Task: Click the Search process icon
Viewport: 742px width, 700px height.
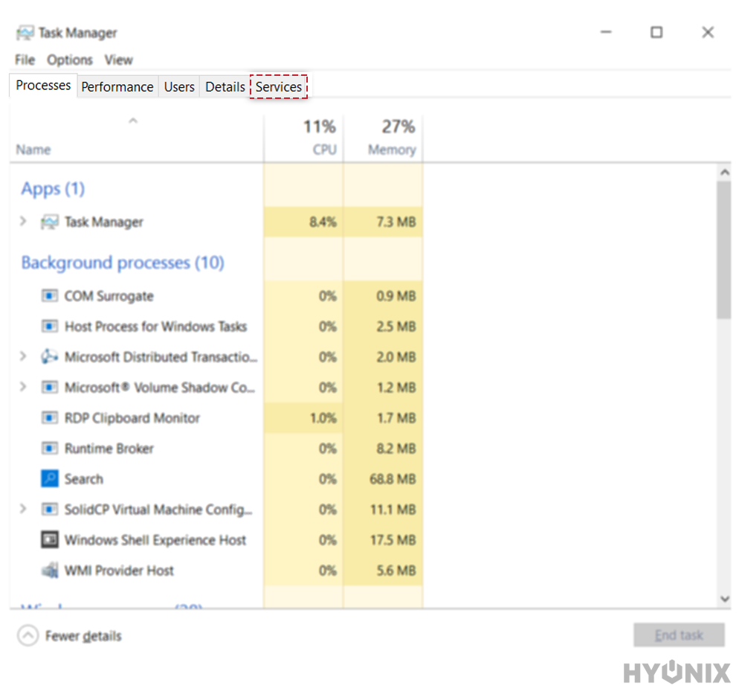Action: [50, 478]
